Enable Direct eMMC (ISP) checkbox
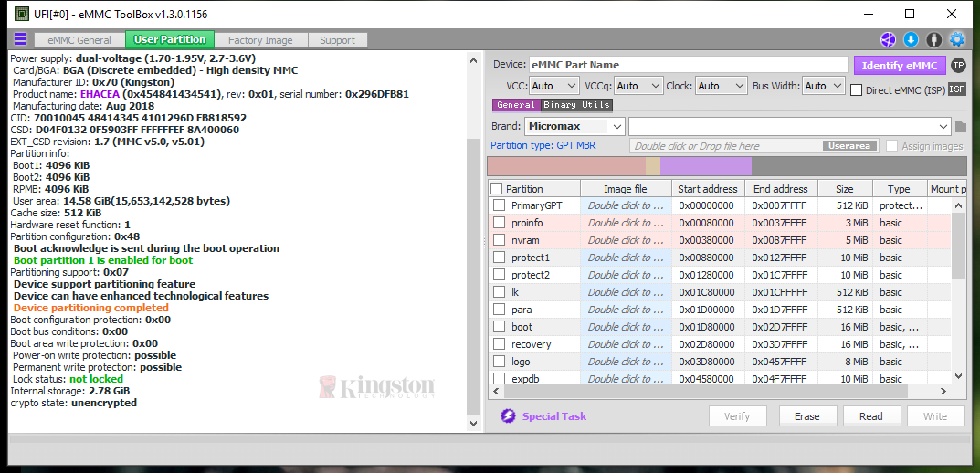Viewport: 980px width, 473px height. 857,89
